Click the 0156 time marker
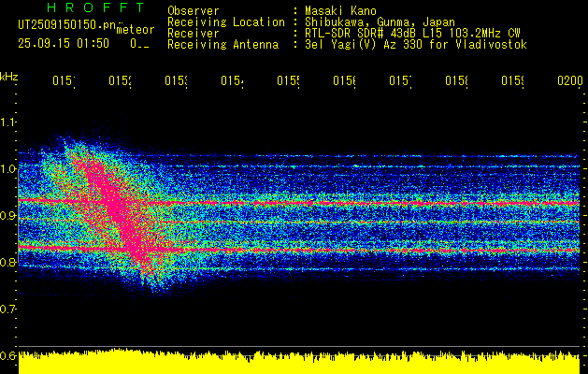The height and width of the screenshot is (374, 588). click(345, 81)
